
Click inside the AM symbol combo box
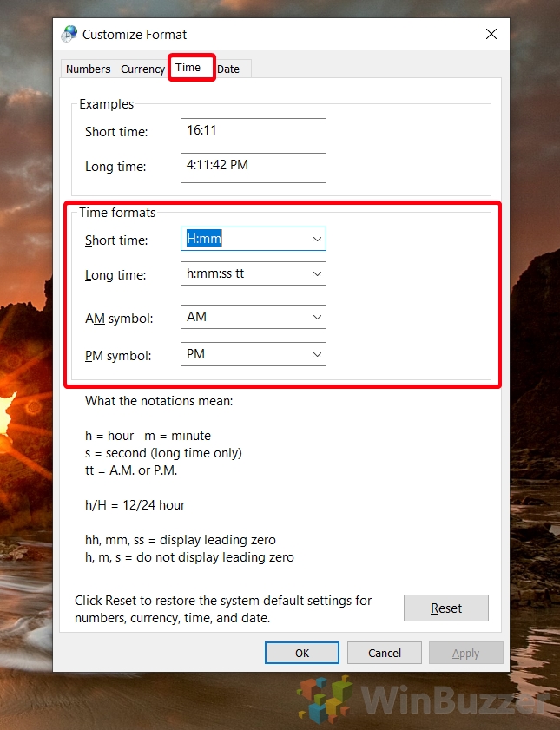point(243,317)
